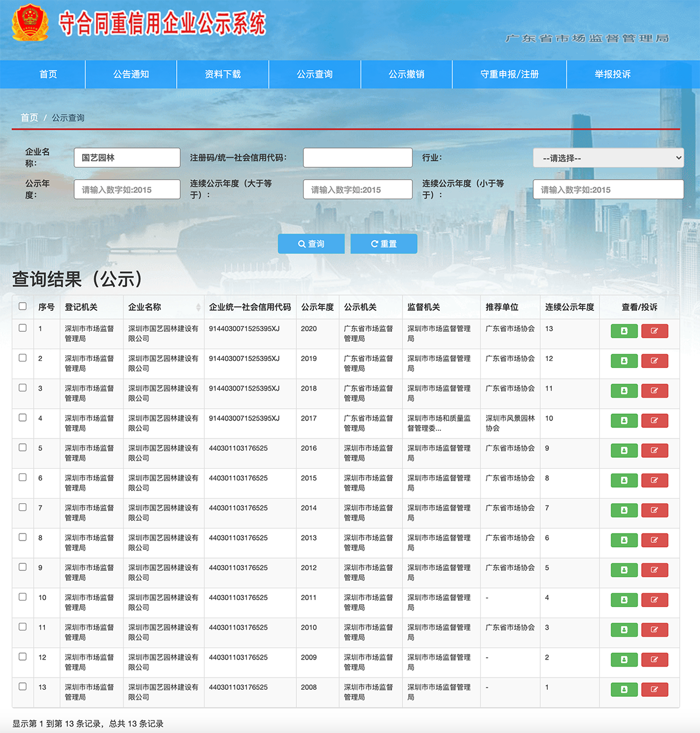Image resolution: width=700 pixels, height=733 pixels.
Task: Open 公告通知 menu item
Action: coord(131,74)
